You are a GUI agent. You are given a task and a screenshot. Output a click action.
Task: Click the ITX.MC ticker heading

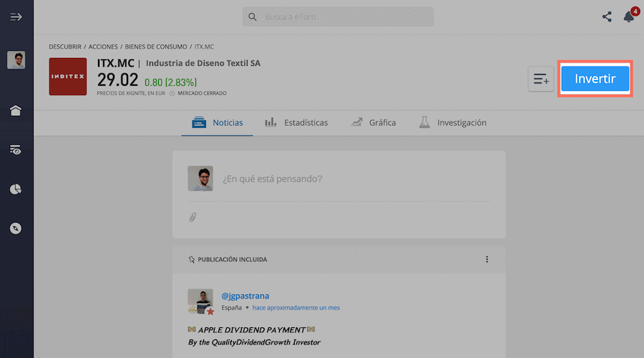click(115, 63)
